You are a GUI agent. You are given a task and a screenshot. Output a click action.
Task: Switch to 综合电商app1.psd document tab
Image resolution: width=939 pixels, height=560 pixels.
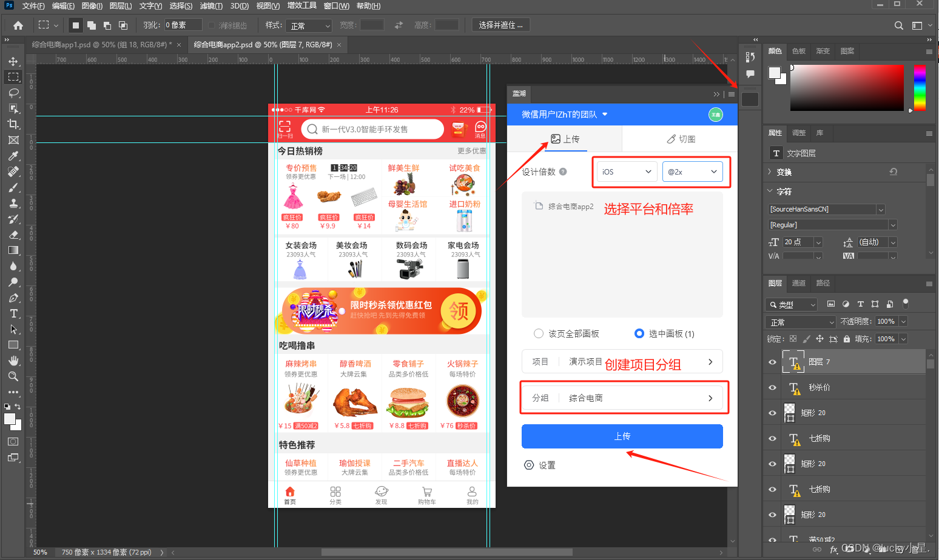tap(102, 45)
